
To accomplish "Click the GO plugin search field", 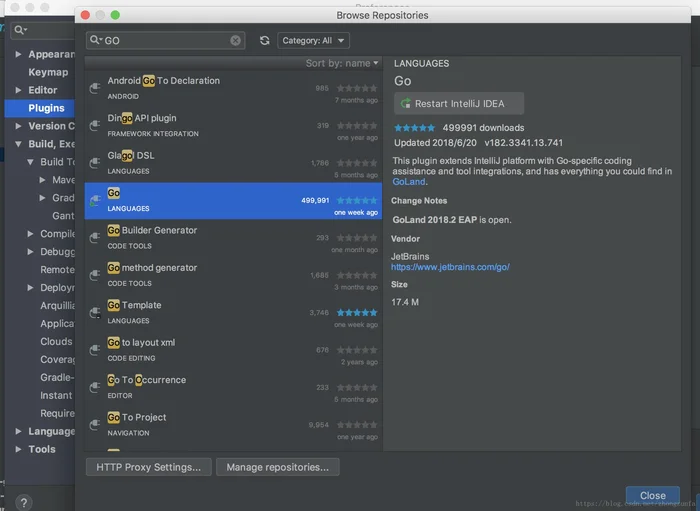I will pos(165,41).
